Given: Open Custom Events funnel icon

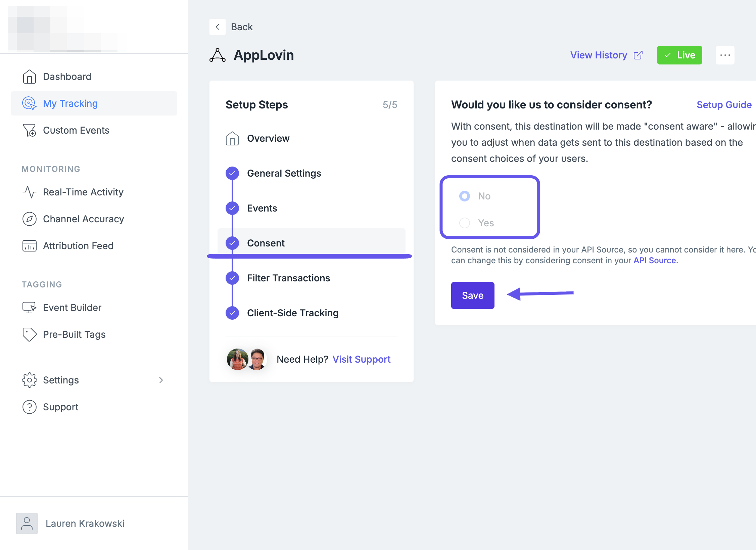Looking at the screenshot, I should click(x=30, y=130).
